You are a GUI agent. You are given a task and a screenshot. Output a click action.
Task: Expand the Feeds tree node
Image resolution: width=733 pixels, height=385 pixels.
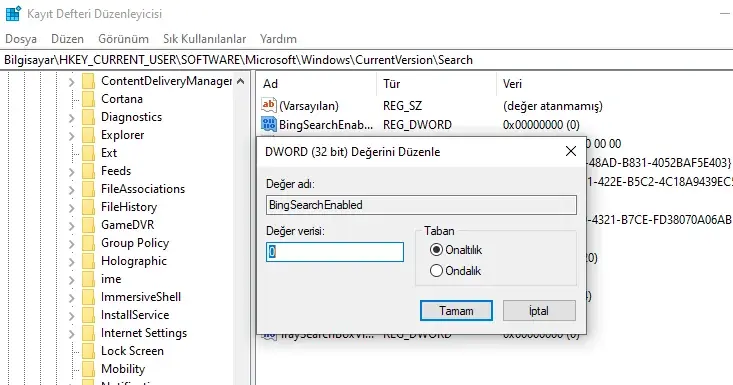pos(71,172)
